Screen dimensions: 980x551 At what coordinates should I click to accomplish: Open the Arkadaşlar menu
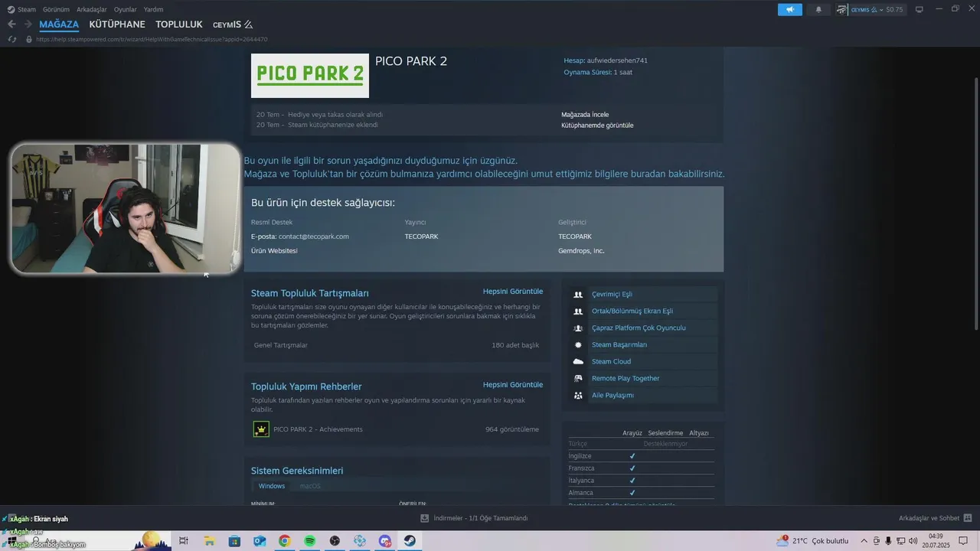(92, 9)
